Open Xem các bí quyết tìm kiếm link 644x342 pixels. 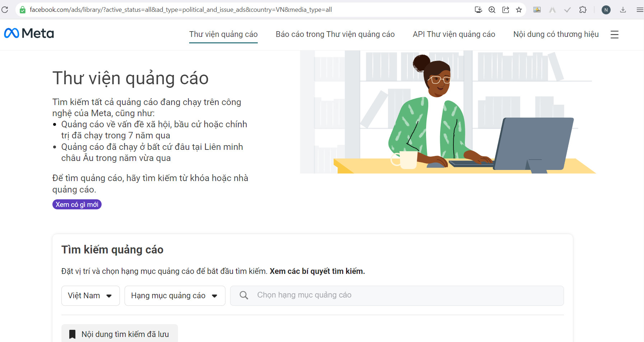coord(317,271)
